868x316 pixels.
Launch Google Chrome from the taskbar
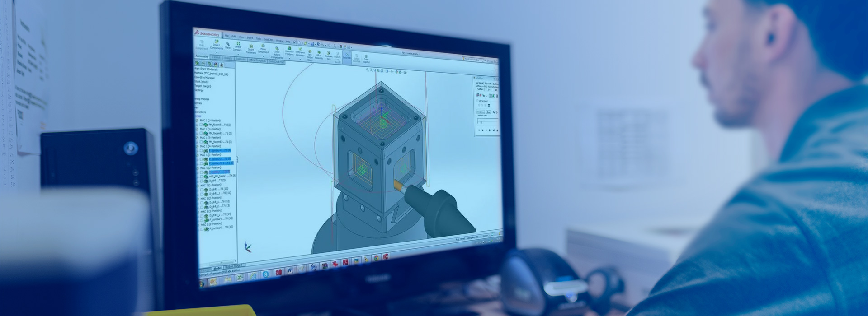(x=376, y=259)
